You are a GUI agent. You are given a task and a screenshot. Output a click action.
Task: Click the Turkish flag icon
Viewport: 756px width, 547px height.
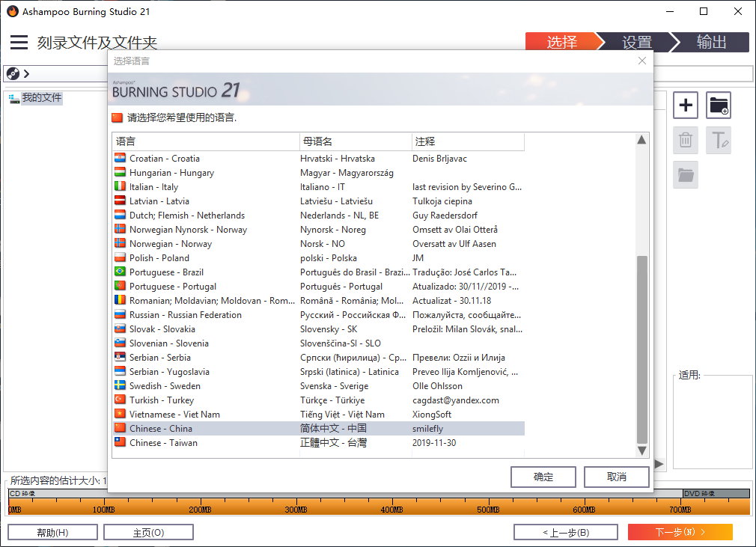tap(120, 400)
